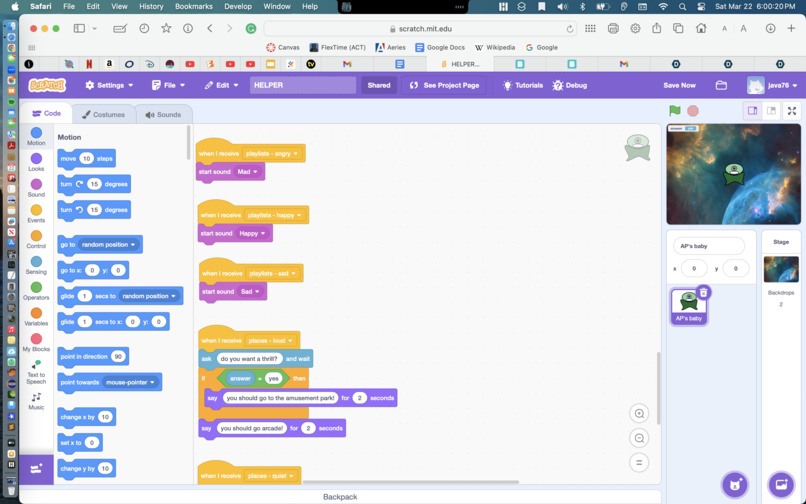Open the Safari Bookmarks menu
The height and width of the screenshot is (504, 806).
(x=194, y=6)
